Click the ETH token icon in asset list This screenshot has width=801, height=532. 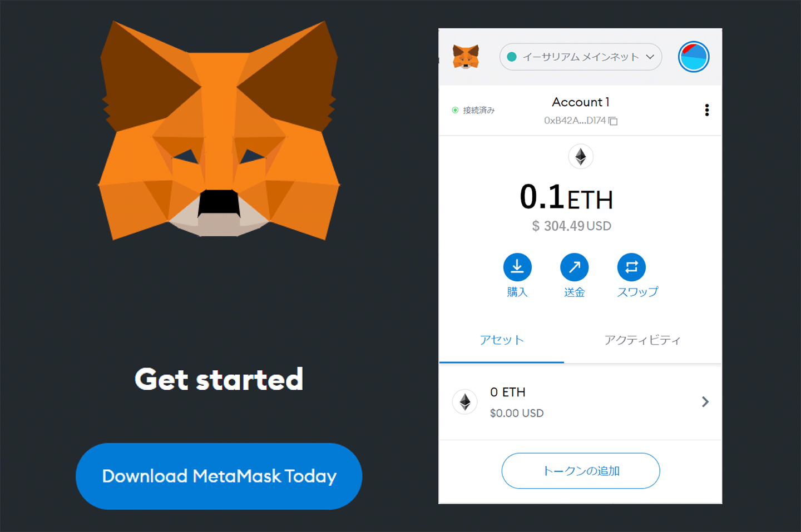pyautogui.click(x=465, y=402)
